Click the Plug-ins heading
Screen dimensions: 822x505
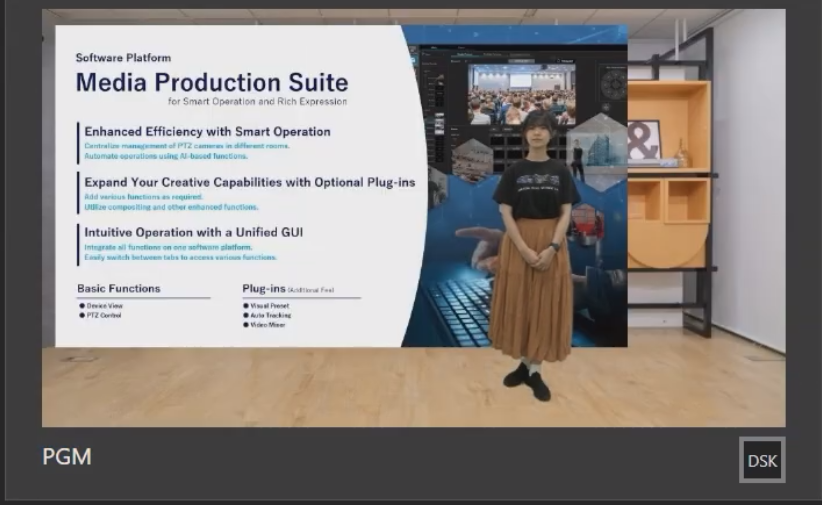(264, 288)
